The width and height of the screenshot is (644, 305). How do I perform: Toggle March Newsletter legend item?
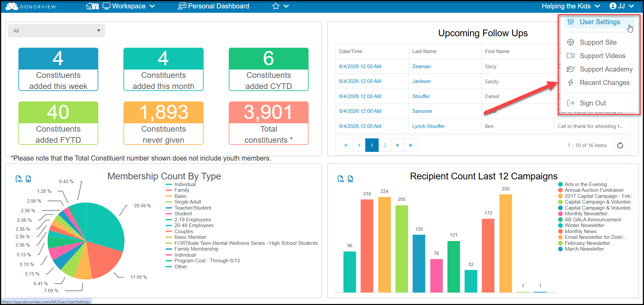pos(581,249)
